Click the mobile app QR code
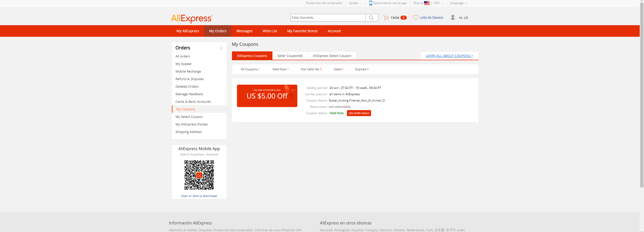The image size is (644, 232). pos(199,175)
